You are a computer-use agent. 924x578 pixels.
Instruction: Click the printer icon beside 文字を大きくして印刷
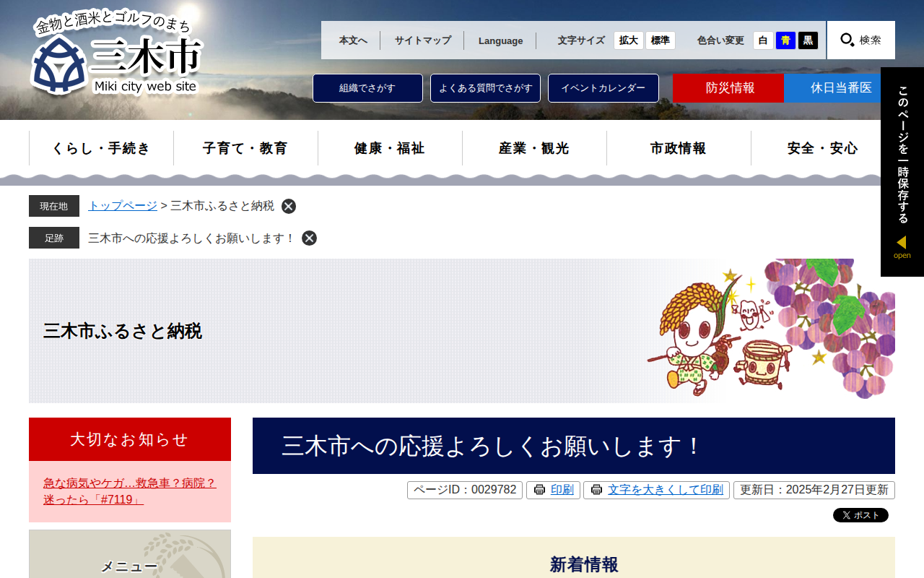[596, 490]
